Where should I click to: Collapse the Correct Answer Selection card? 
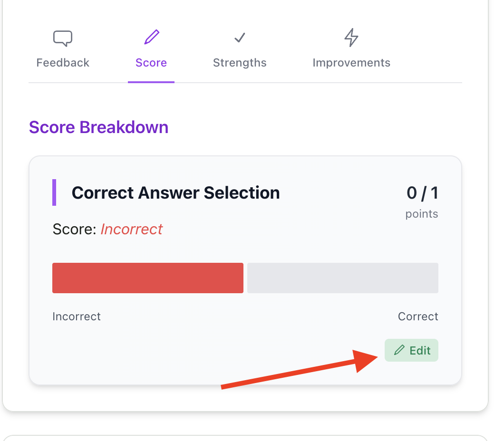coord(175,192)
